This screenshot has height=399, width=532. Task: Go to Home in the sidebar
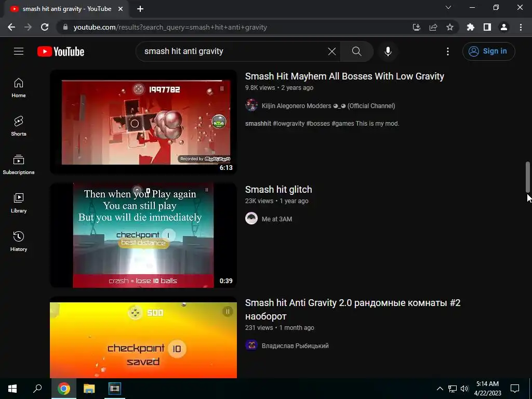coord(19,88)
